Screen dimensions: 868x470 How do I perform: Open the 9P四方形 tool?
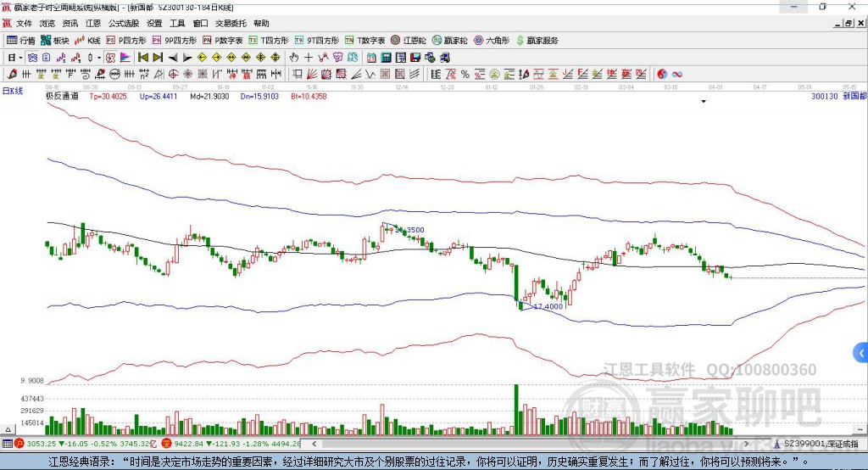pos(175,41)
